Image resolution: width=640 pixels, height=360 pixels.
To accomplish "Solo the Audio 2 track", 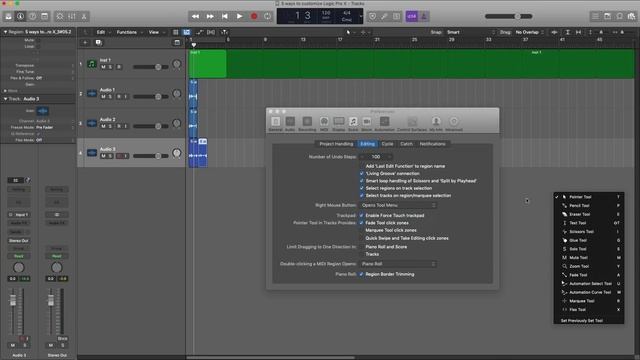I will click(110, 126).
